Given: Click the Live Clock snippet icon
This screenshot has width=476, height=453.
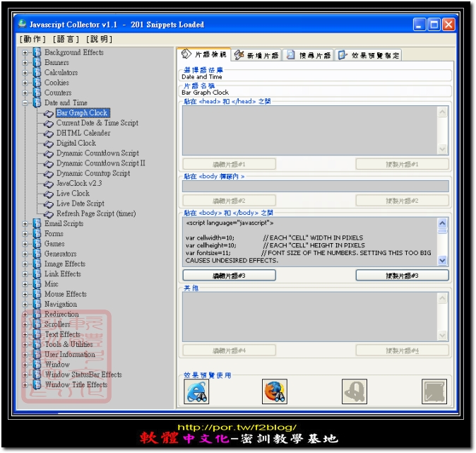Looking at the screenshot, I should (x=49, y=194).
